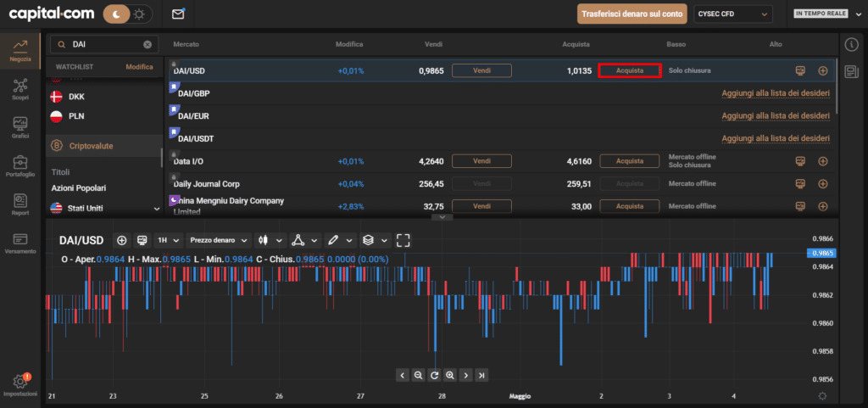Select PLN currency in sidebar
Screen dimensions: 868x408
(x=76, y=116)
